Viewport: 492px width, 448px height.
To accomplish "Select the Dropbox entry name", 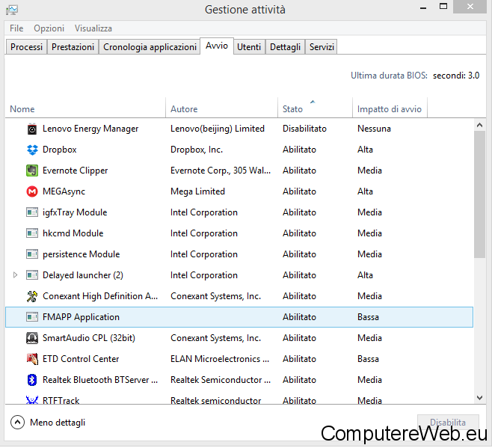I will [60, 150].
